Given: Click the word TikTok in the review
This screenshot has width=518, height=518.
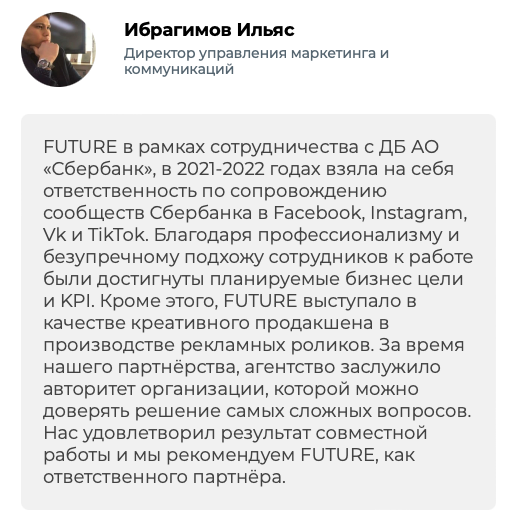Looking at the screenshot, I should click(117, 235).
